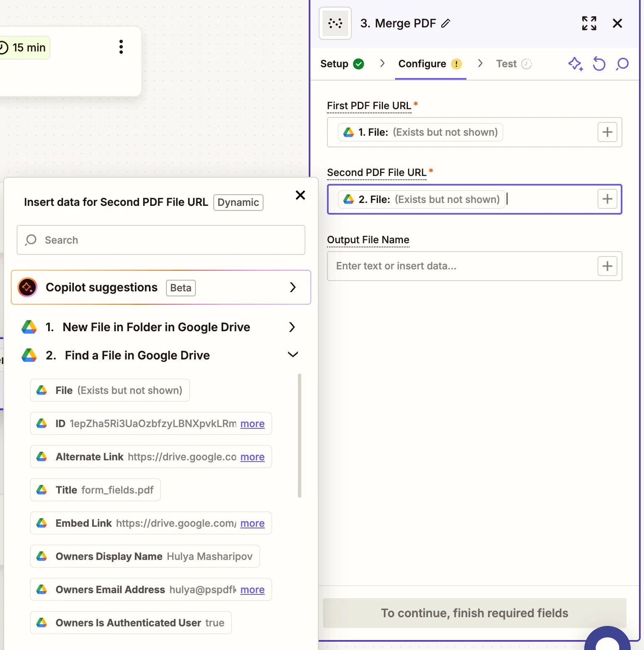Click the plus icon beside First PDF File URL
Viewport: 644px width, 650px height.
pyautogui.click(x=607, y=132)
